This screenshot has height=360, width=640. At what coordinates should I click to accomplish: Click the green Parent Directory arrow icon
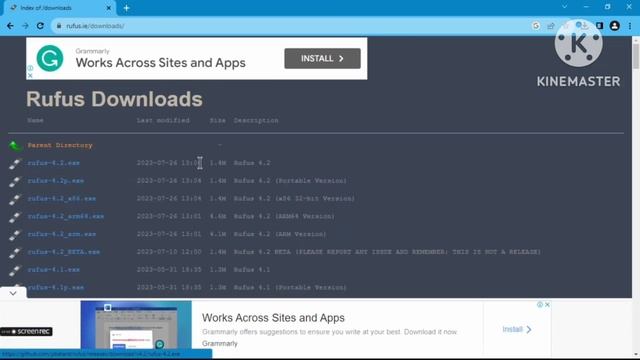click(x=15, y=145)
